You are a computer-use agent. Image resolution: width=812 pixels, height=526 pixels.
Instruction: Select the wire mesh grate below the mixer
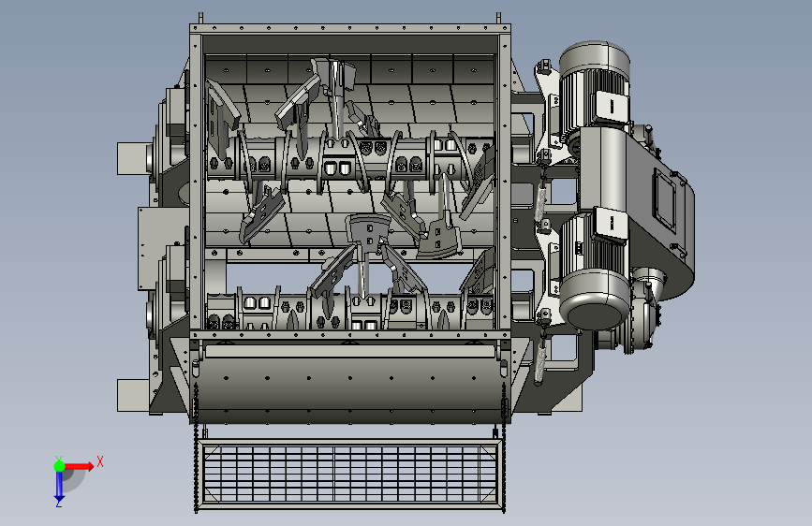(x=349, y=474)
